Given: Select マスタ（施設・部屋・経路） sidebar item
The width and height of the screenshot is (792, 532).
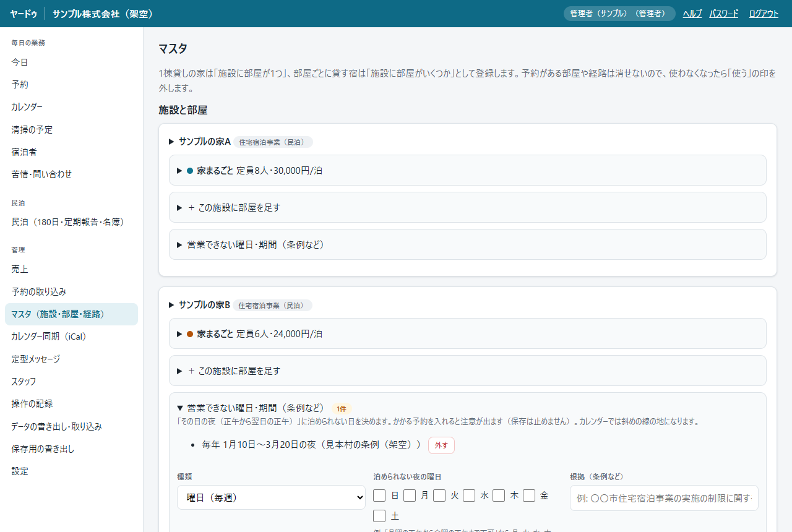Looking at the screenshot, I should pyautogui.click(x=71, y=314).
